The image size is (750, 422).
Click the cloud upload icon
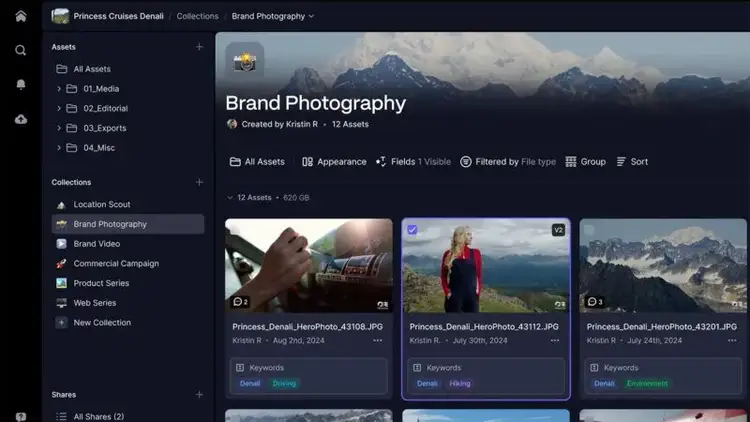(x=20, y=119)
